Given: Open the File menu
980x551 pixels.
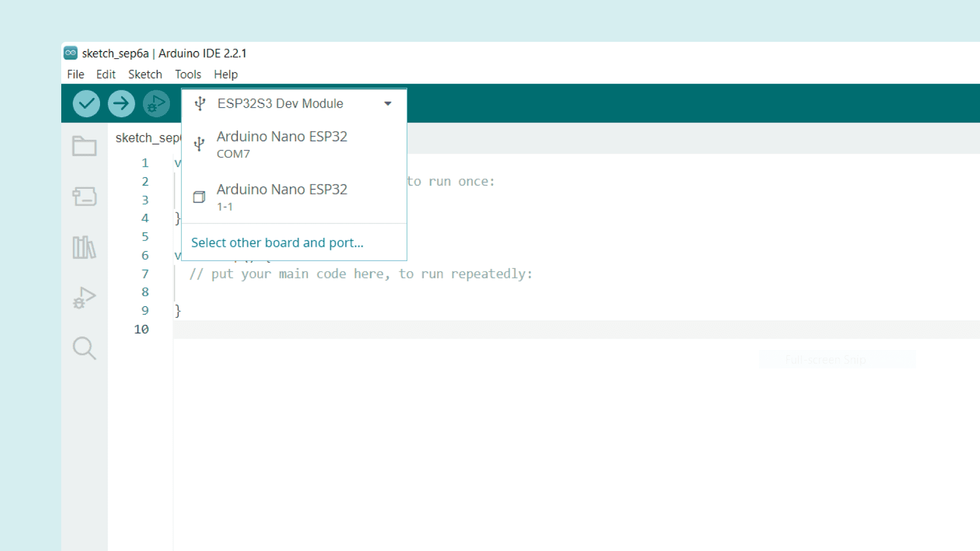Looking at the screenshot, I should (x=76, y=74).
